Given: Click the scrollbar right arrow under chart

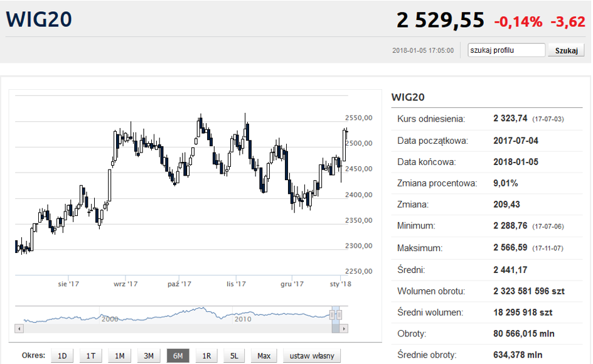Looking at the screenshot, I should tap(344, 328).
